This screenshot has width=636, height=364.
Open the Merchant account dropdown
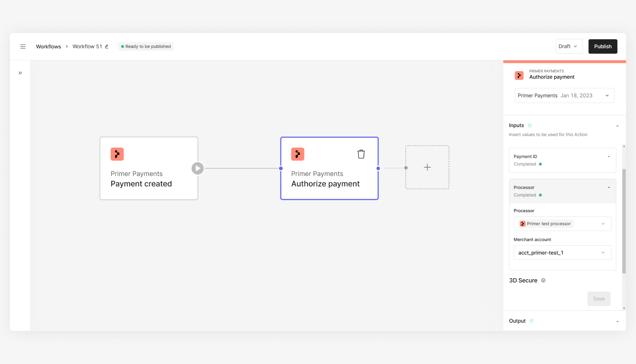pyautogui.click(x=562, y=253)
